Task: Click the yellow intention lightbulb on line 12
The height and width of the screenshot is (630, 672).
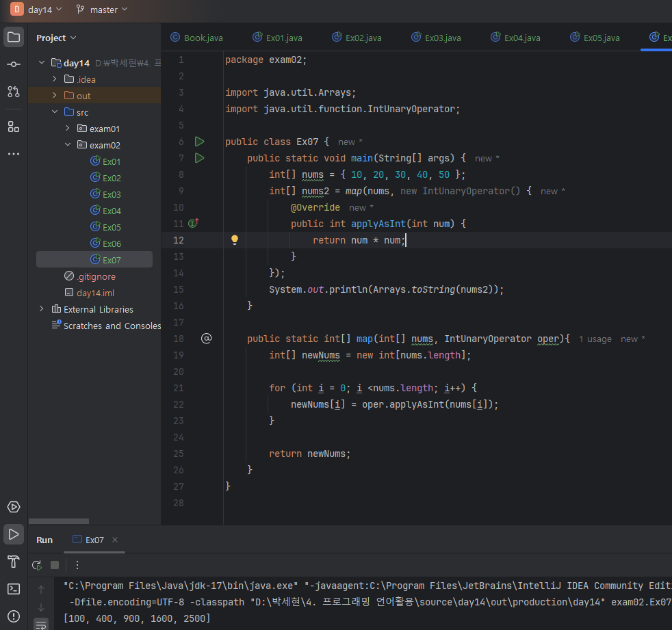Action: point(235,240)
